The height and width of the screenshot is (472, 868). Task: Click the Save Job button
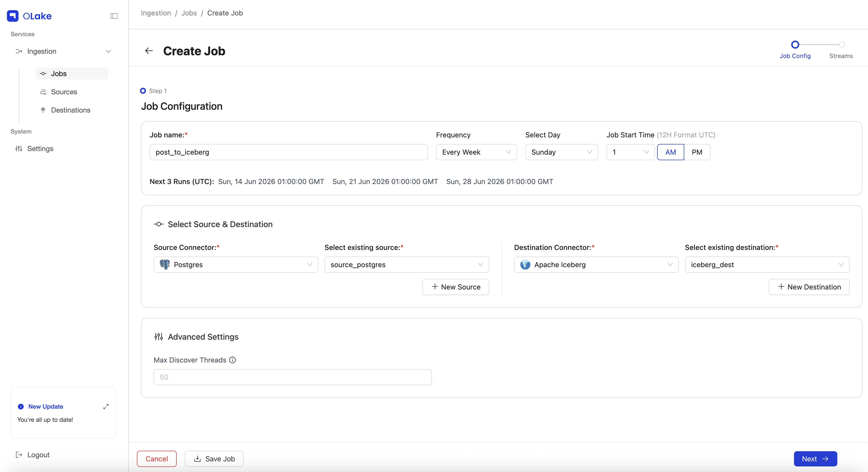214,459
